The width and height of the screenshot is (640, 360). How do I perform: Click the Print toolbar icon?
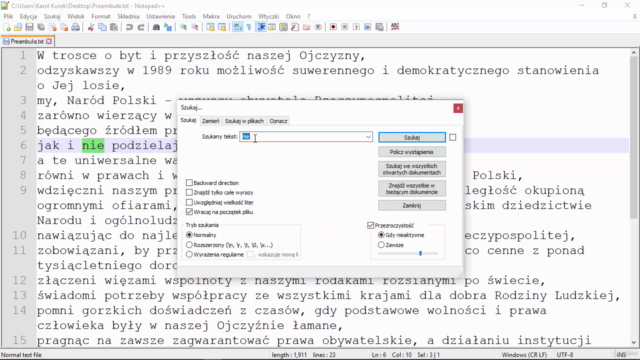[76, 27]
